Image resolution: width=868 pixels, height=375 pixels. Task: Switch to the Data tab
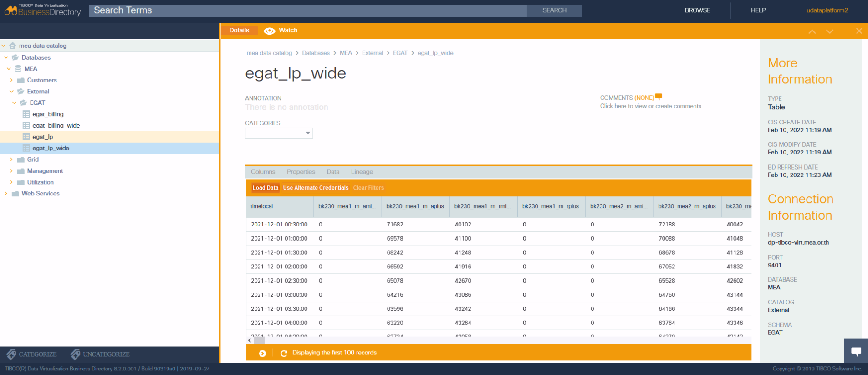tap(333, 172)
